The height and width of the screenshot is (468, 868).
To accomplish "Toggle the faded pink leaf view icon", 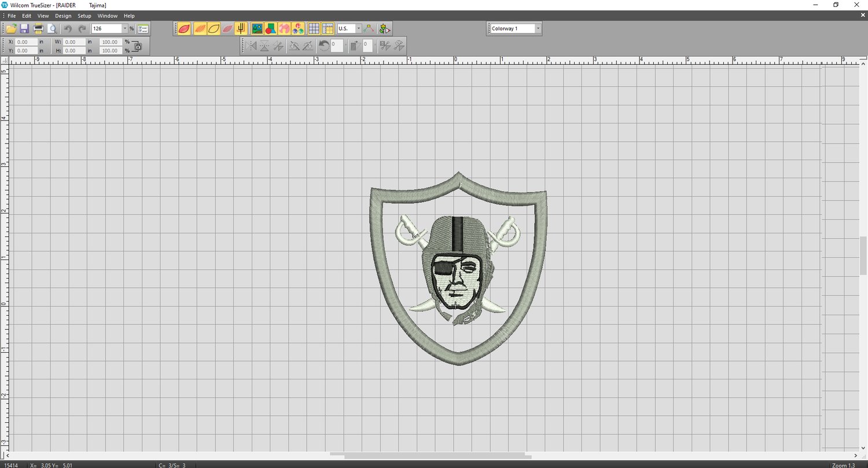I will coord(227,28).
